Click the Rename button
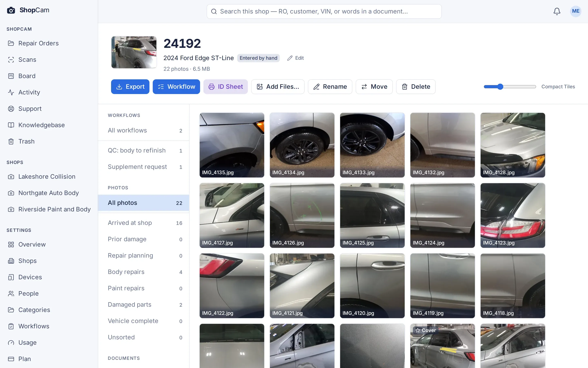 click(330, 87)
